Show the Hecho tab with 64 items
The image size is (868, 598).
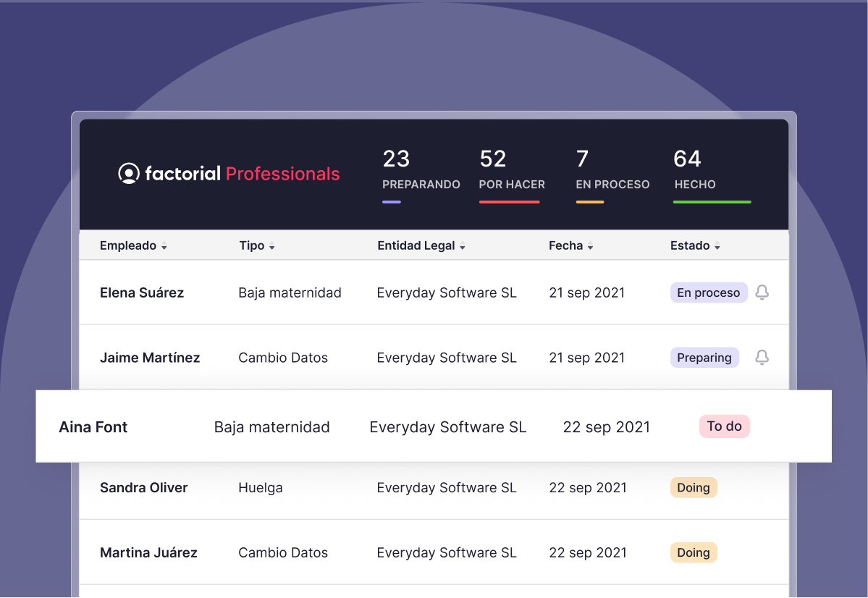(x=695, y=172)
